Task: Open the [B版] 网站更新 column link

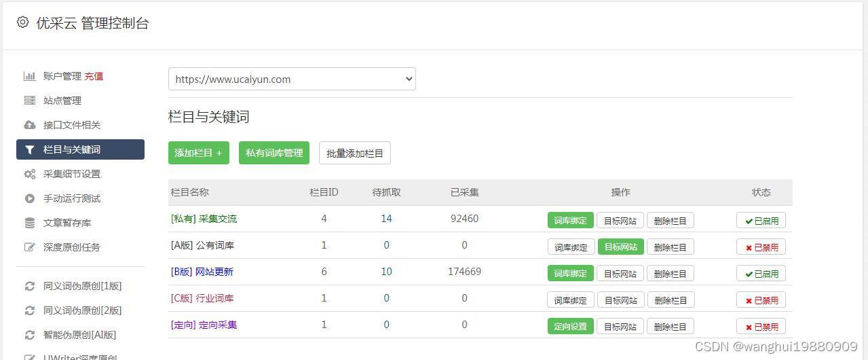Action: point(202,272)
